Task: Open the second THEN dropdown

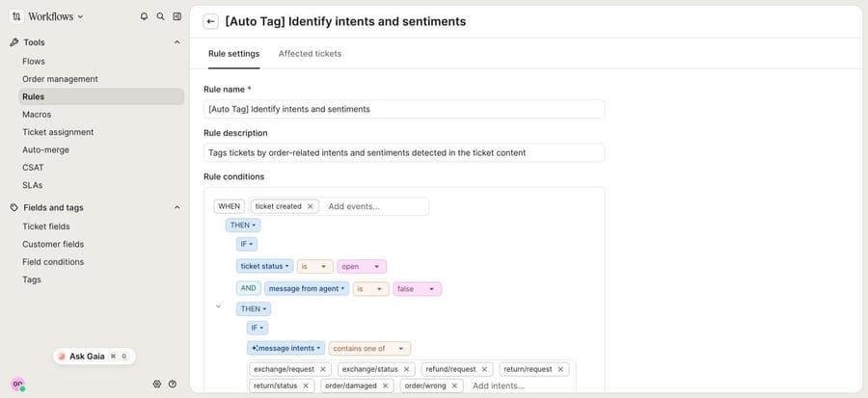Action: pos(254,309)
